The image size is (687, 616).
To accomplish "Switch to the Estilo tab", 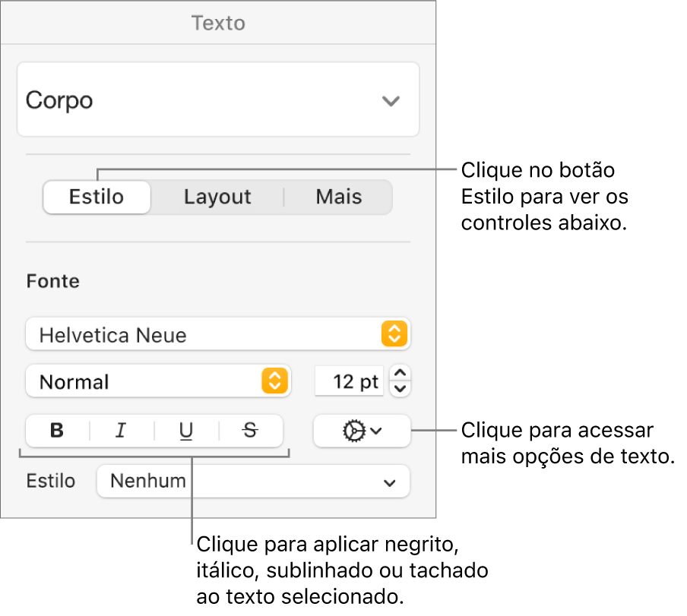I will click(97, 197).
